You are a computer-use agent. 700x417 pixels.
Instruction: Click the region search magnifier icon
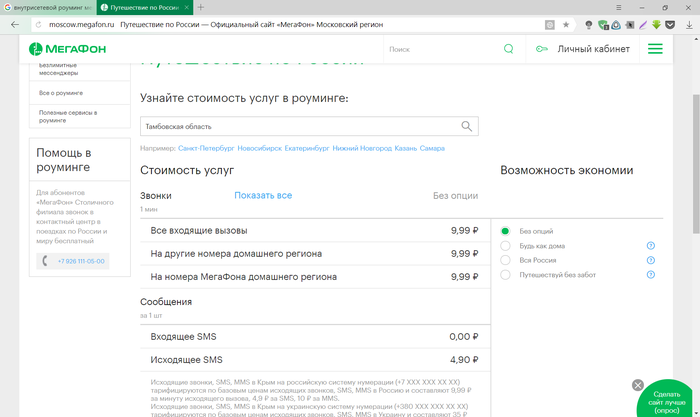click(x=466, y=127)
